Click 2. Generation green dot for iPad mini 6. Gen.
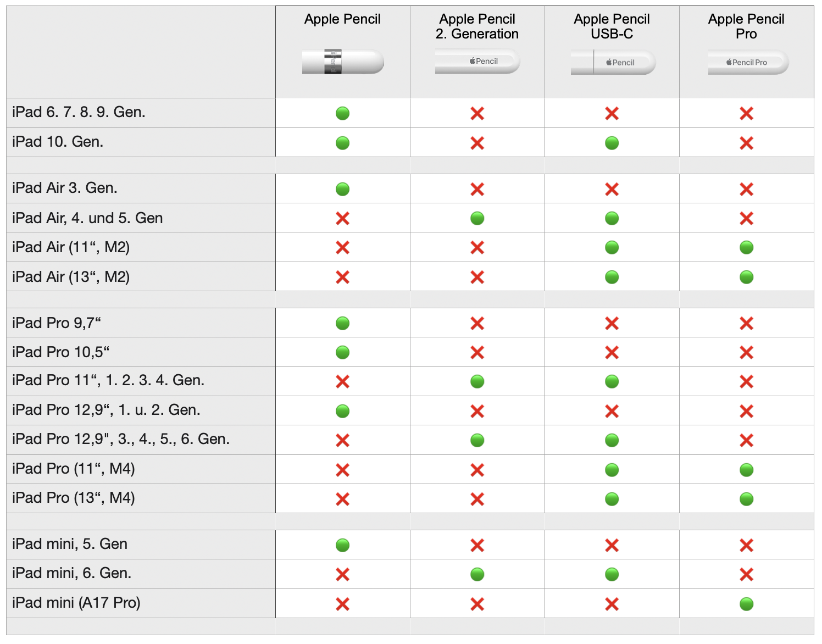Screen dimensions: 822x644 pos(477,574)
